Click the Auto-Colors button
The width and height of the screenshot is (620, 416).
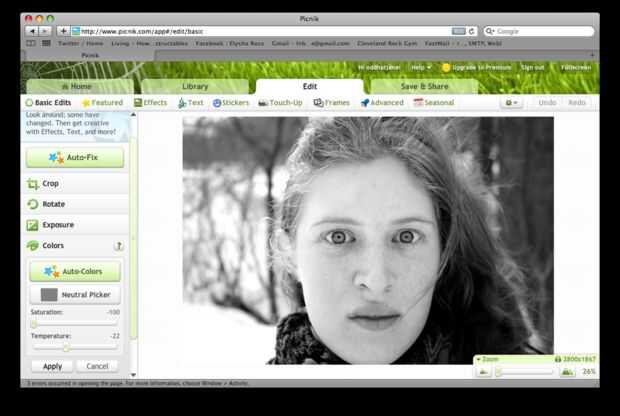tap(75, 272)
